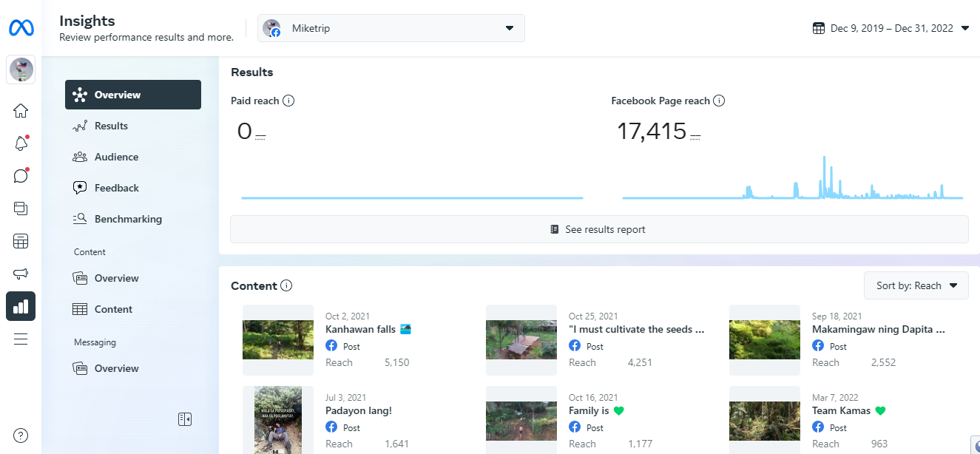This screenshot has width=980, height=454.
Task: Click Facebook icon on Team Kamas post
Action: click(818, 427)
